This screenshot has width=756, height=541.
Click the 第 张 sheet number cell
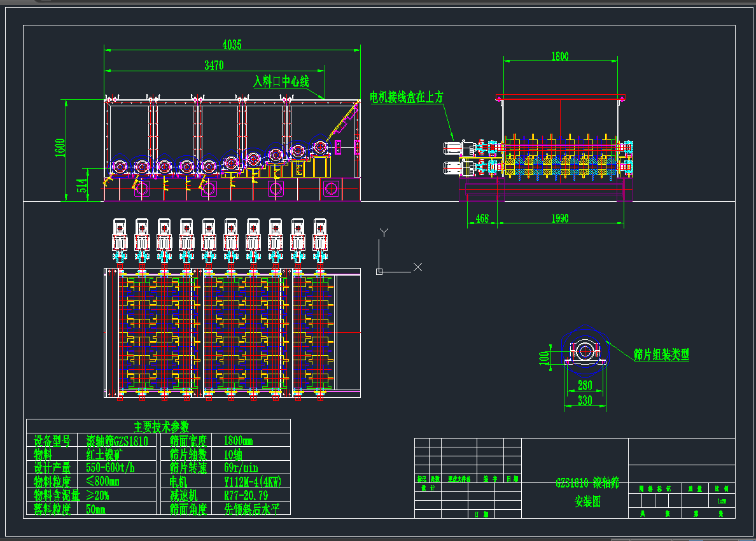pyautogui.click(x=708, y=514)
